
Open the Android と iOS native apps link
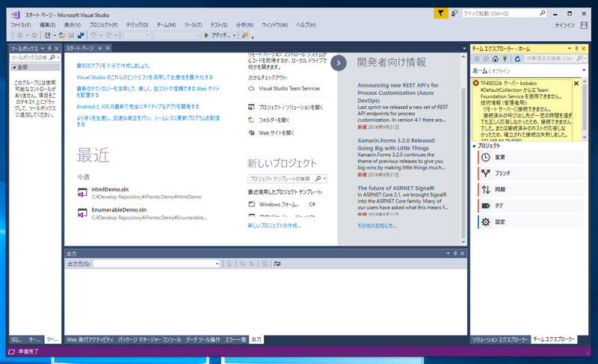click(x=138, y=107)
